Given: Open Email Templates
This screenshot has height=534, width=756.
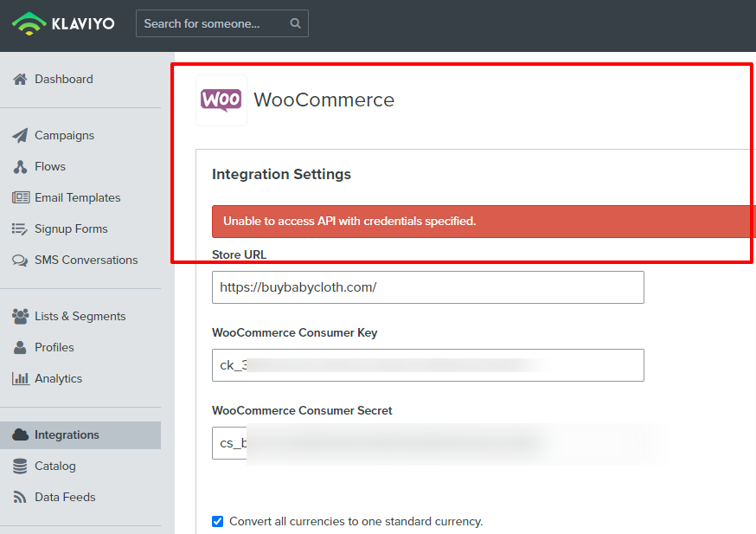Looking at the screenshot, I should 77,198.
